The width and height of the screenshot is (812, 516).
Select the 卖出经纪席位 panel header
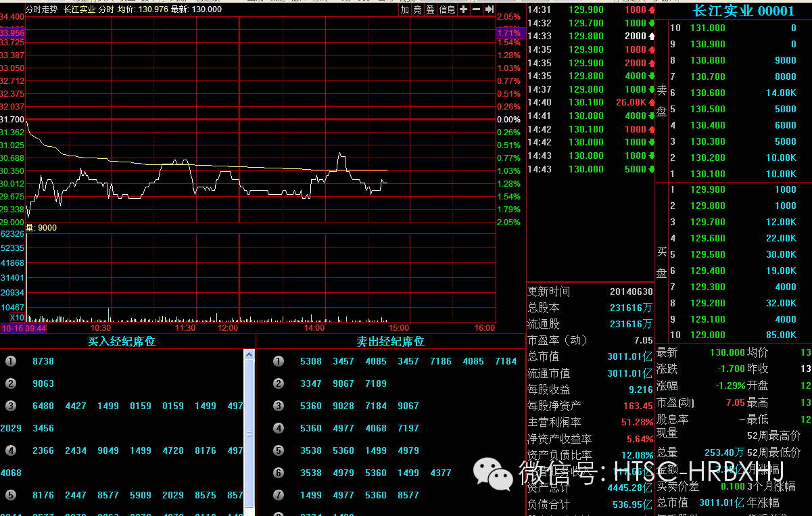(391, 342)
